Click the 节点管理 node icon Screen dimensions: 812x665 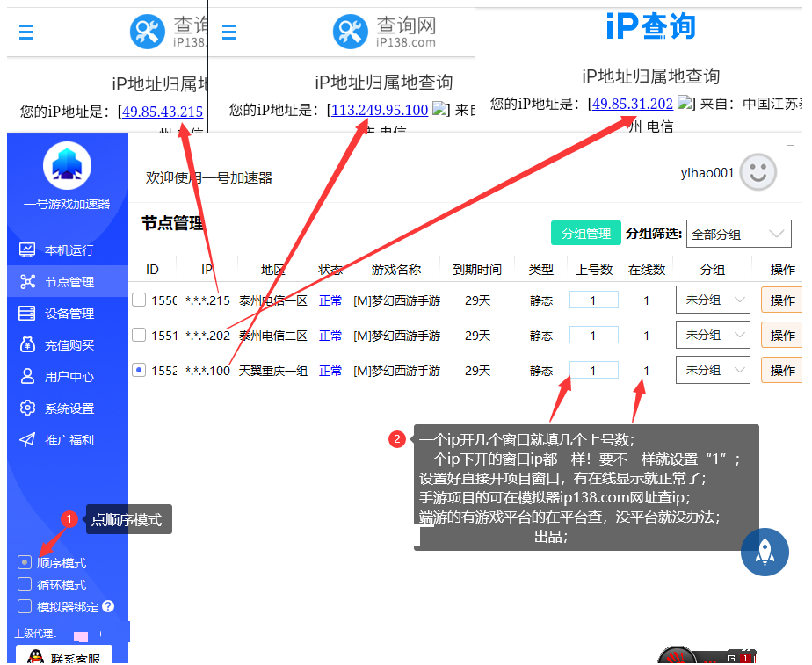click(27, 281)
